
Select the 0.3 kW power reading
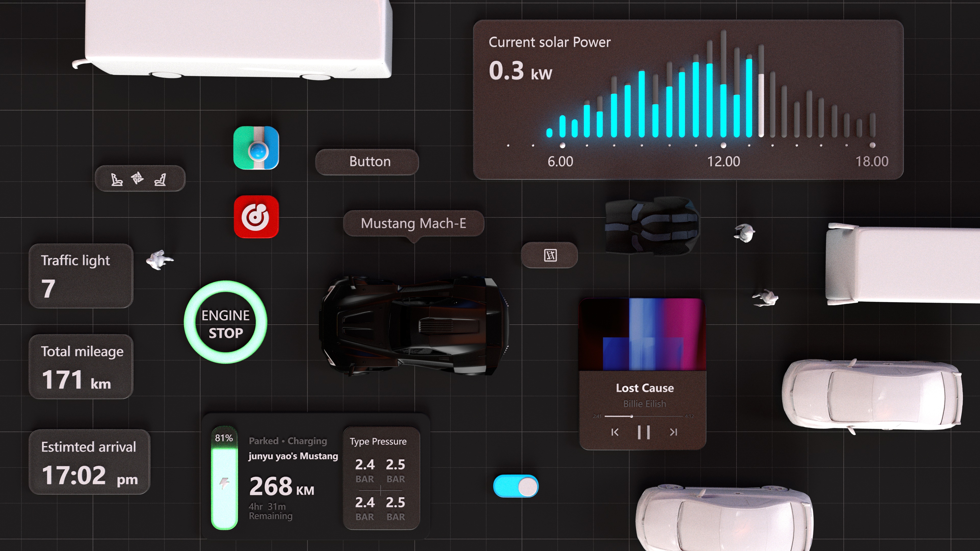520,71
